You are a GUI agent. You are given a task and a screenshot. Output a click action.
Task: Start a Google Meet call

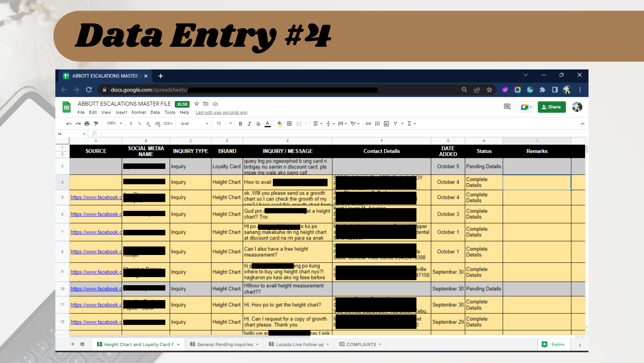coord(525,107)
